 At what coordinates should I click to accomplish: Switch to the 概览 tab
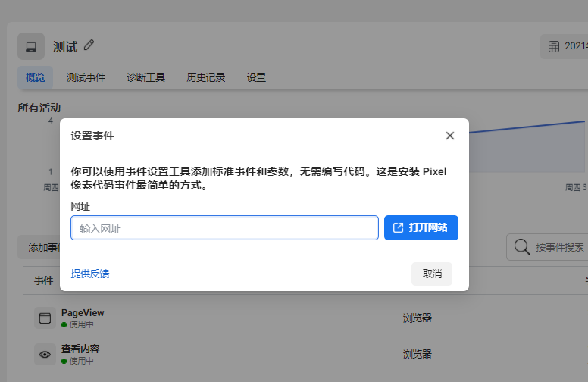pos(35,77)
